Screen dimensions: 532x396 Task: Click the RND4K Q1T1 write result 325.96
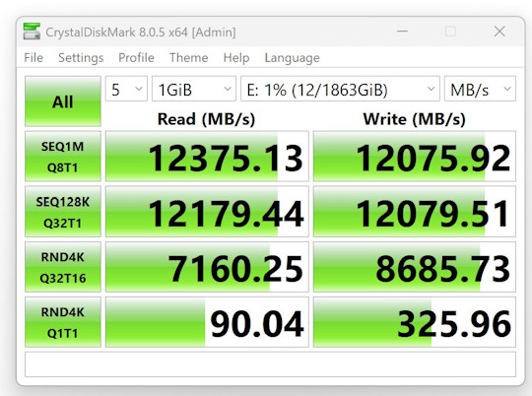click(x=414, y=322)
